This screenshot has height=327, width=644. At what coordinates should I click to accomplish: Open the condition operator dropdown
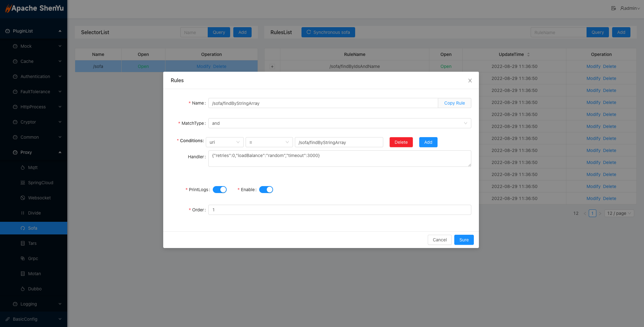coord(269,142)
